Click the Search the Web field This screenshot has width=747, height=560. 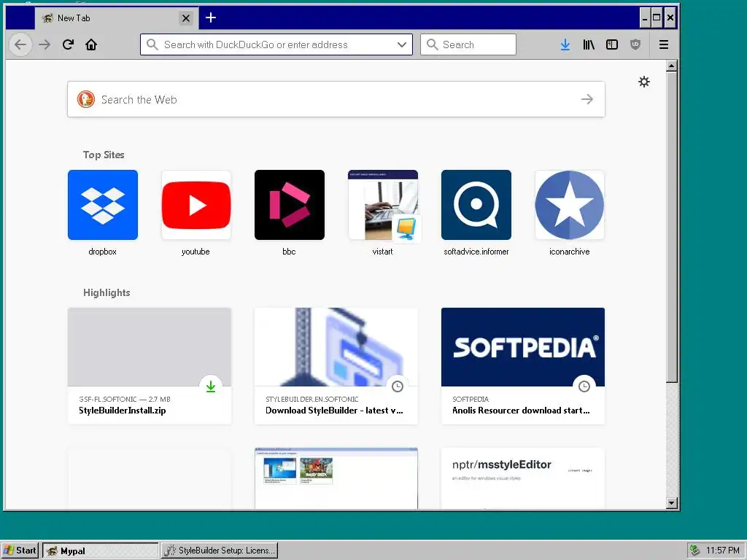(x=336, y=99)
